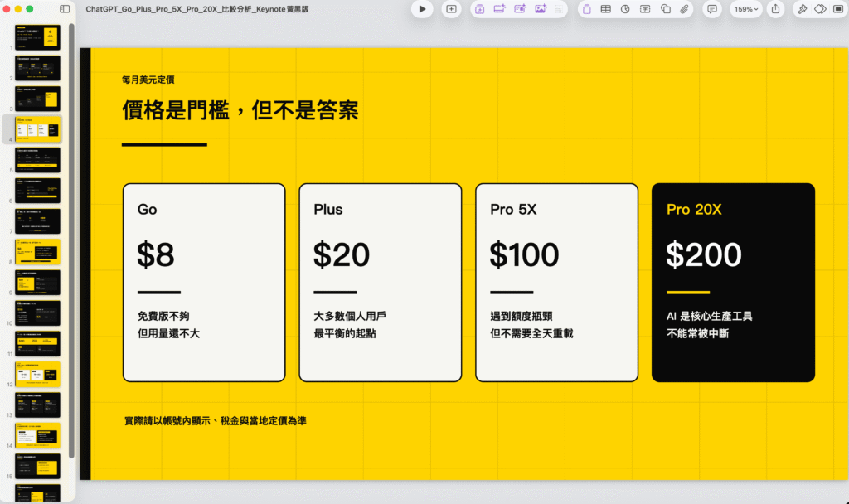Select slide 6 thumbnail in navigator
Screen dimensions: 849x504
tap(37, 191)
